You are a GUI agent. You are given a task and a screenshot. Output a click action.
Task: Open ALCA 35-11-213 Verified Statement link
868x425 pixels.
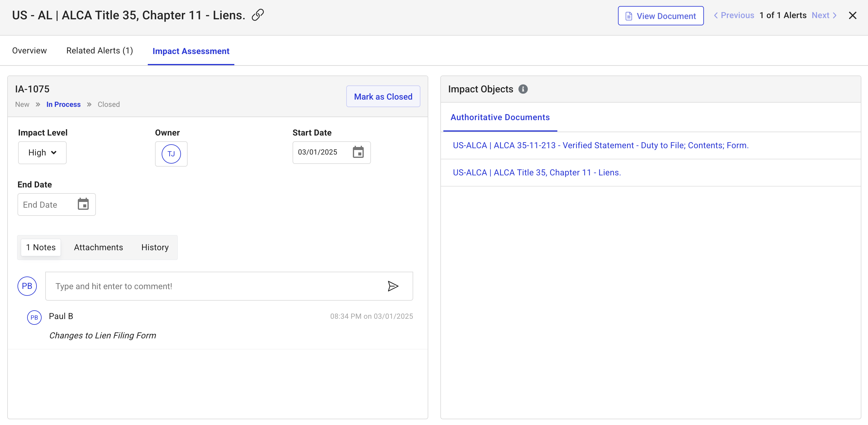point(600,145)
